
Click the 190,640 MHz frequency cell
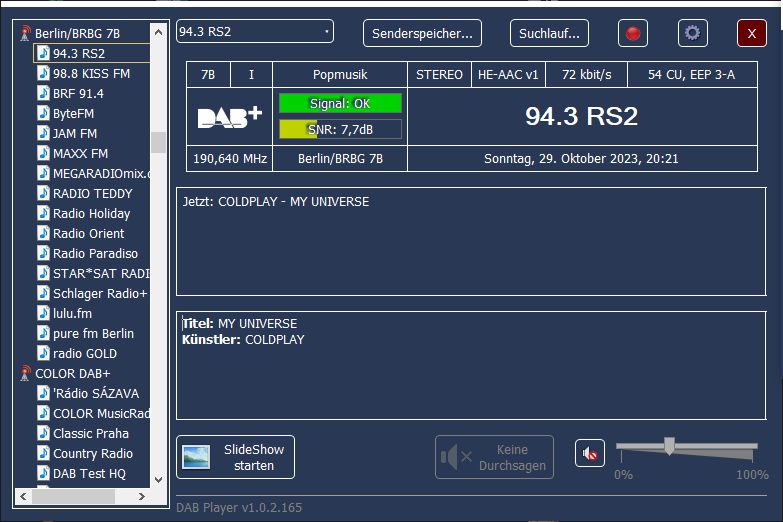click(230, 159)
